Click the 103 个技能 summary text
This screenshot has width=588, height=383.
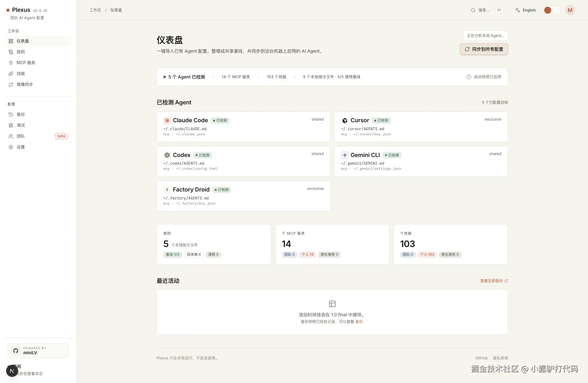tap(277, 77)
